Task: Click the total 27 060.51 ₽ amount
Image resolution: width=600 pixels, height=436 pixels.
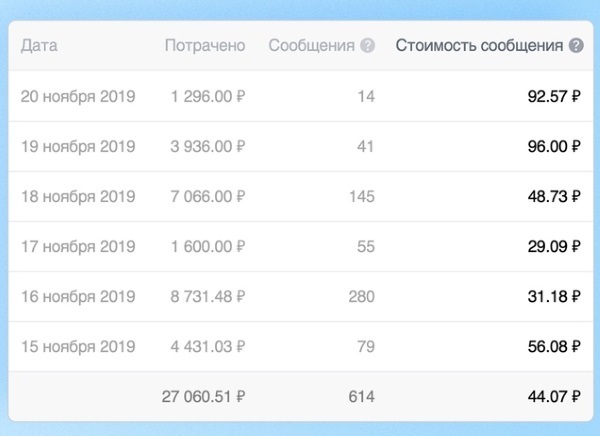Action: pos(203,397)
